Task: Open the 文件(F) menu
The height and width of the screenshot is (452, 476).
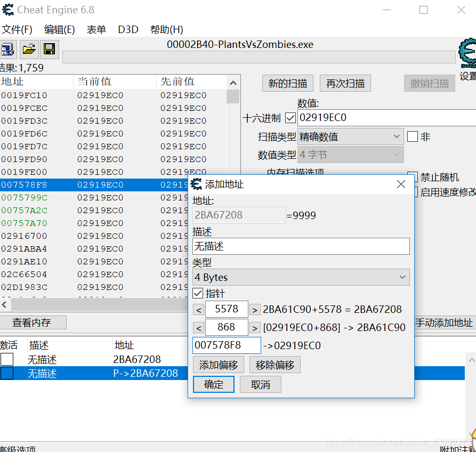Action: click(x=17, y=30)
